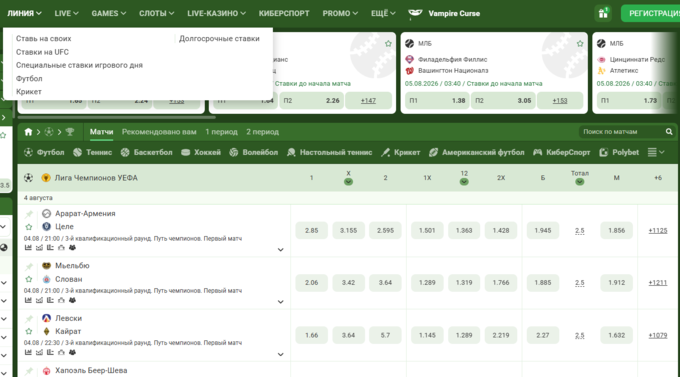
Task: Switch to Рекомендовано вам tab
Action: (159, 132)
